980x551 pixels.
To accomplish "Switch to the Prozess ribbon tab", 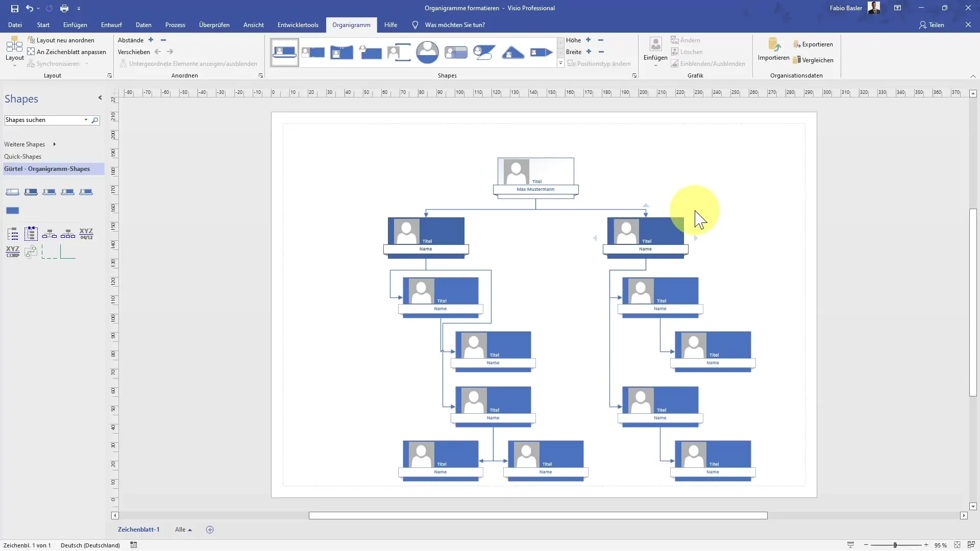I will [175, 25].
